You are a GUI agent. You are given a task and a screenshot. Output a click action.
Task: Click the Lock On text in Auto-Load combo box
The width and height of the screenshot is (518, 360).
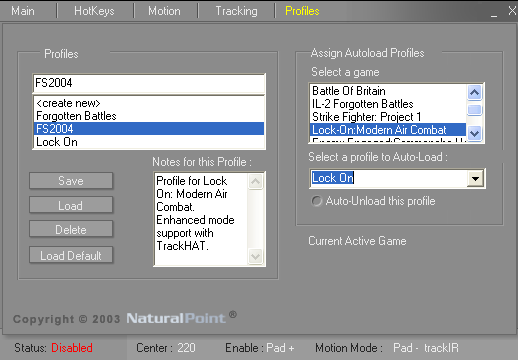coord(332,178)
